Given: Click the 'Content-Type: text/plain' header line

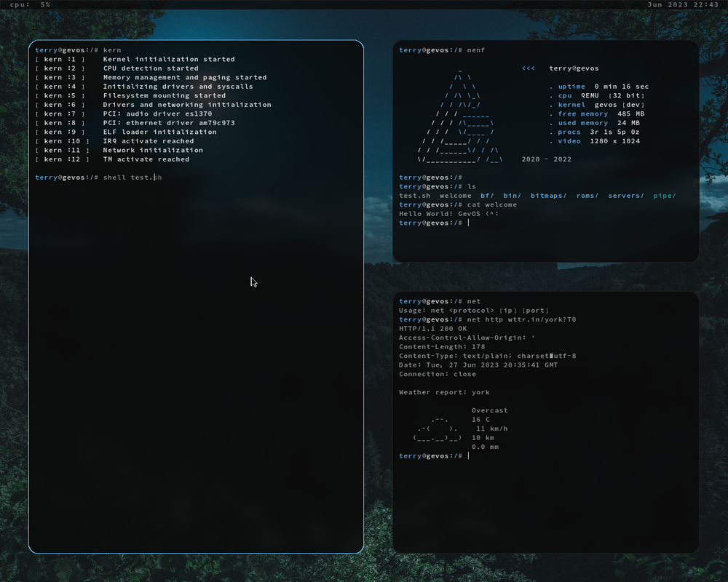Looking at the screenshot, I should coord(488,356).
